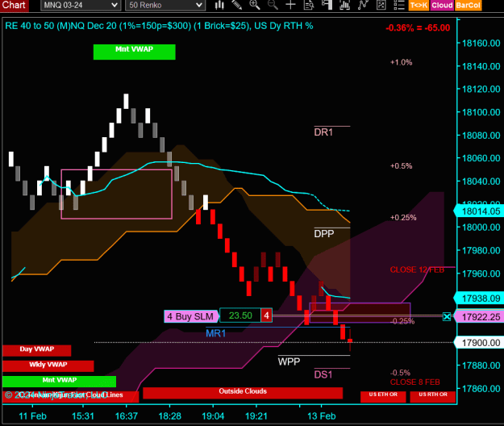Toggle the Cloud magenta button
This screenshot has width=504, height=426.
442,5
